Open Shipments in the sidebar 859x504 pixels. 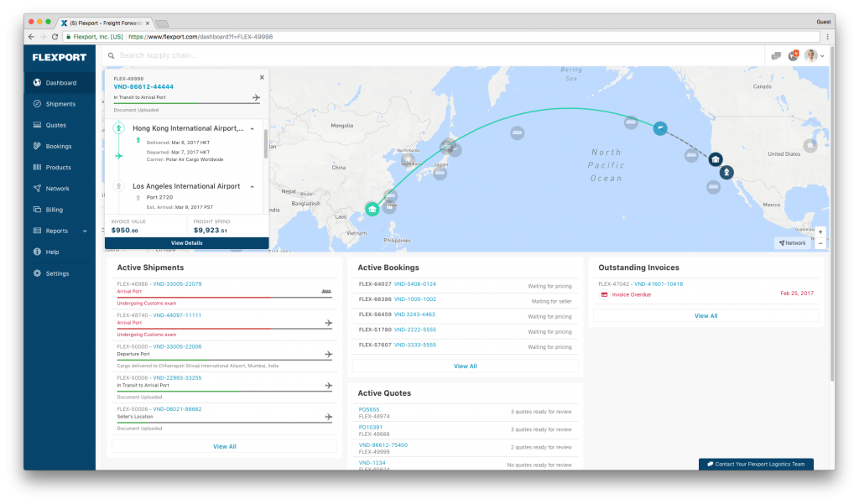click(x=60, y=104)
